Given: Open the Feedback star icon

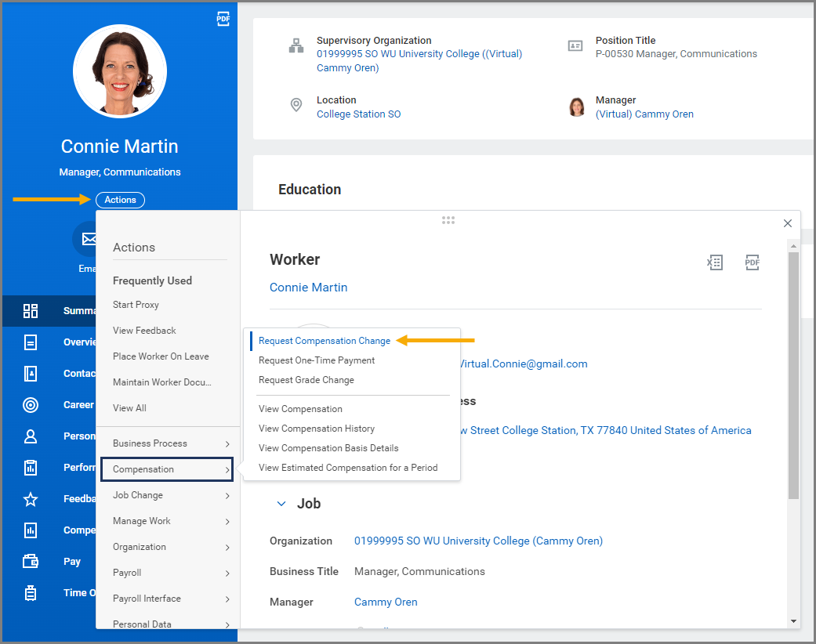Looking at the screenshot, I should tap(31, 499).
